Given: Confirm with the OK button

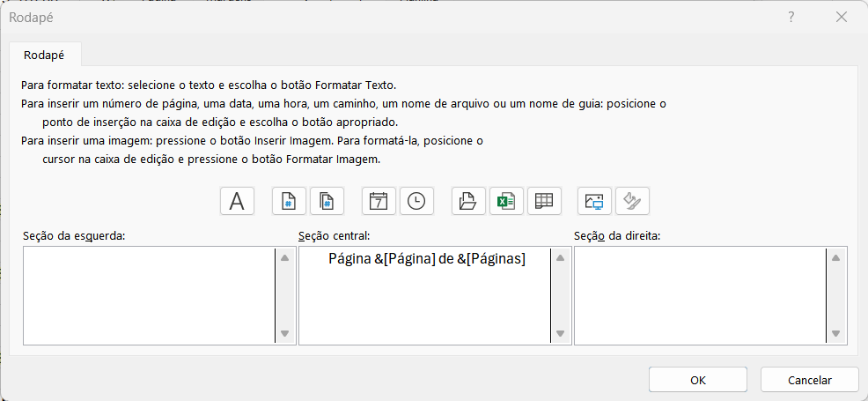Looking at the screenshot, I should pos(697,380).
